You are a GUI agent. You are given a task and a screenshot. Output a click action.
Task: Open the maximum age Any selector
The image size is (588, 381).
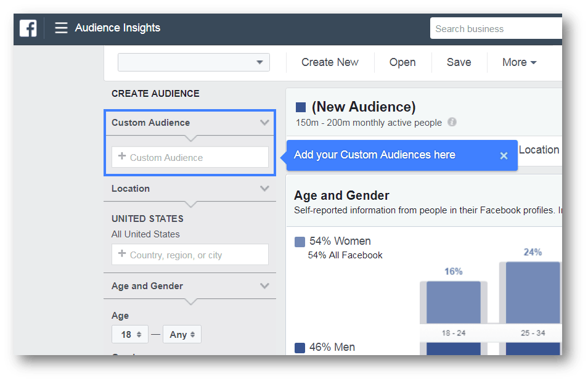click(x=182, y=335)
